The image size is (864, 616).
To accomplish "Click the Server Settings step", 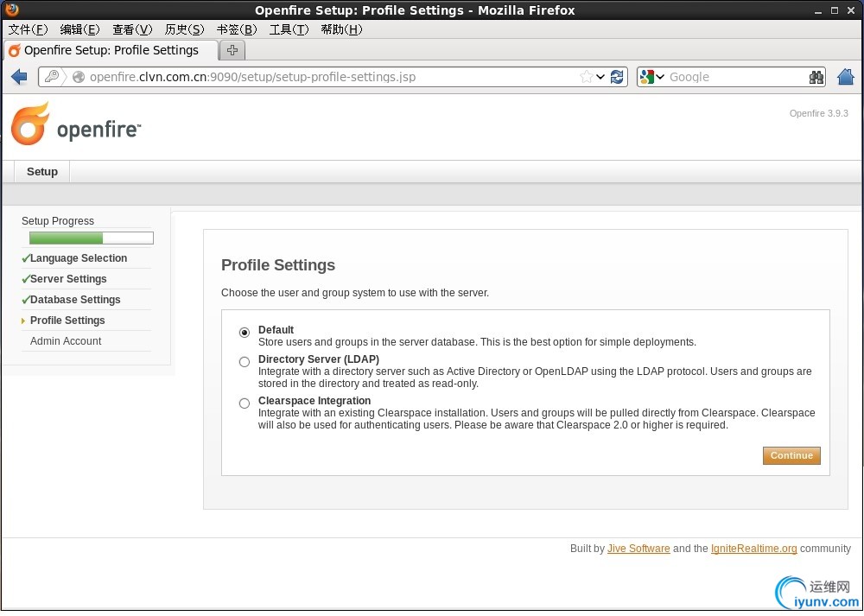I will click(x=68, y=279).
